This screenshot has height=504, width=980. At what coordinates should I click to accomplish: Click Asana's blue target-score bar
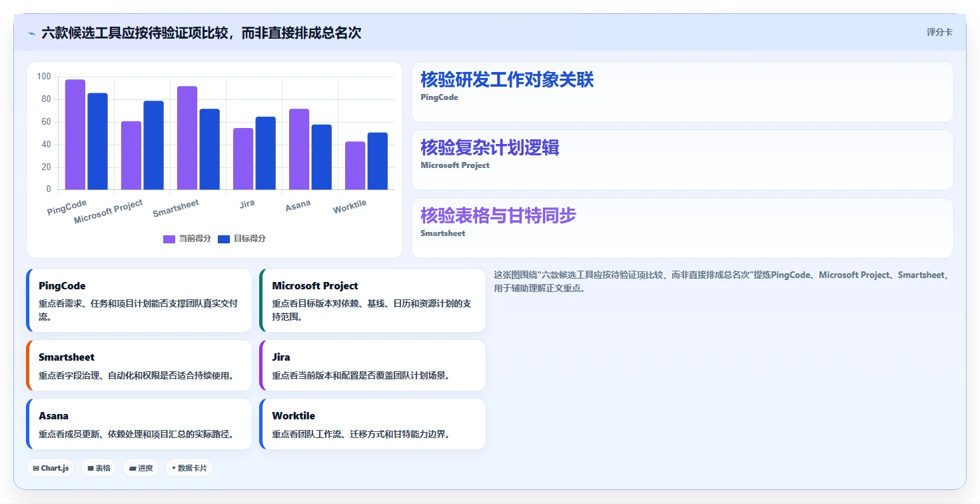coord(321,157)
